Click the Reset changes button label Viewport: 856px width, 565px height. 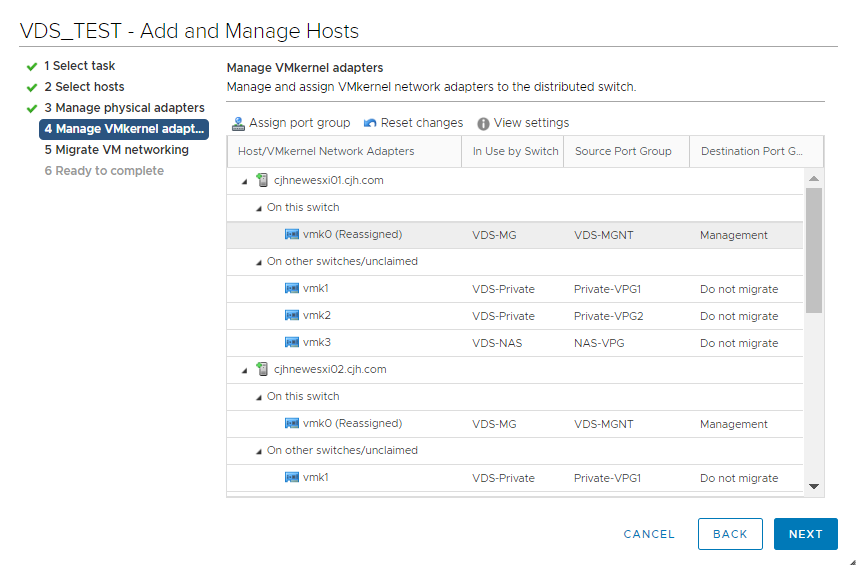pos(422,123)
